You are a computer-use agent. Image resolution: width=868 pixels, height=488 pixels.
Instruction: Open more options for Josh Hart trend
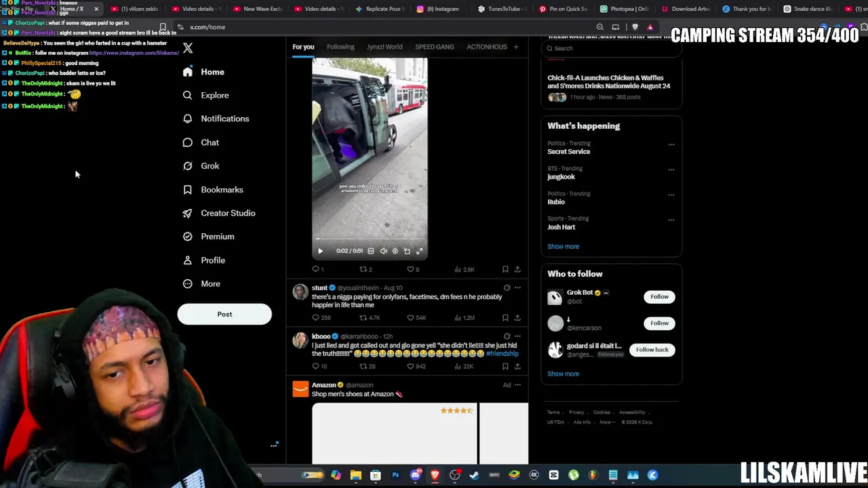click(x=671, y=220)
